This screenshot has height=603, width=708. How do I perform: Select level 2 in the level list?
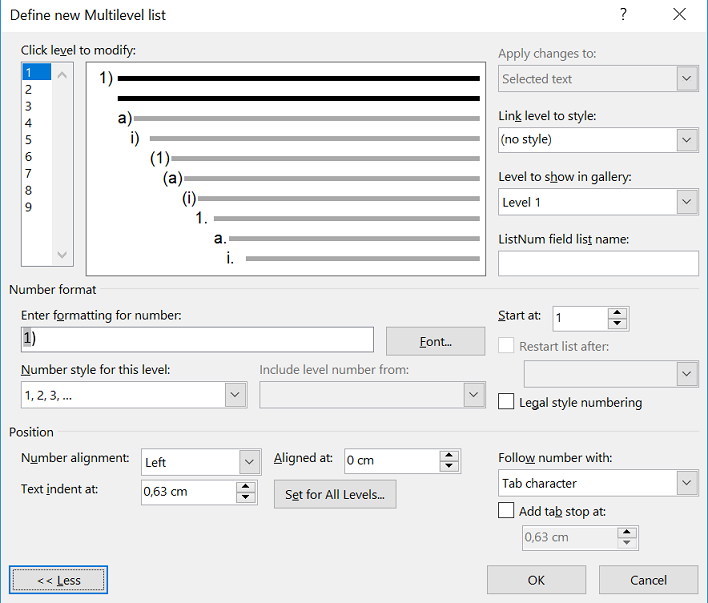[x=29, y=89]
